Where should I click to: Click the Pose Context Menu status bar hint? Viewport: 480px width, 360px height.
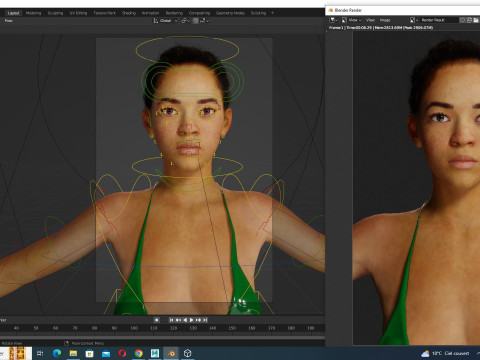(x=84, y=343)
